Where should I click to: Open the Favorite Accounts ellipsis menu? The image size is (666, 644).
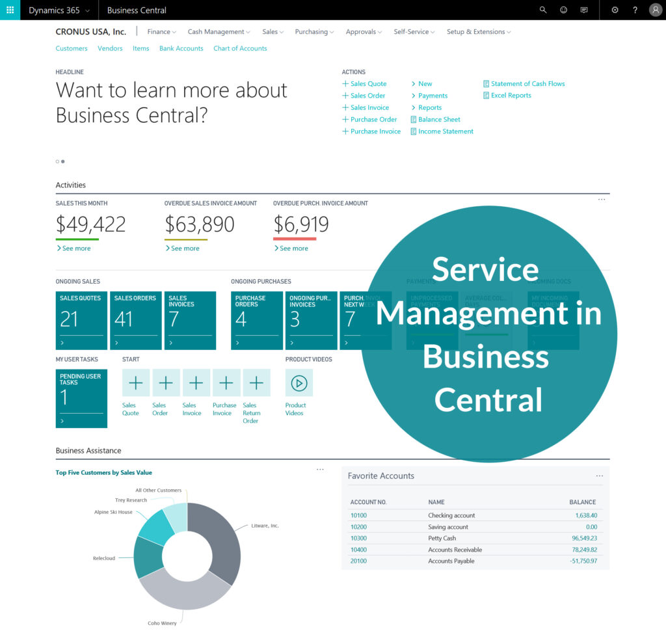(599, 476)
